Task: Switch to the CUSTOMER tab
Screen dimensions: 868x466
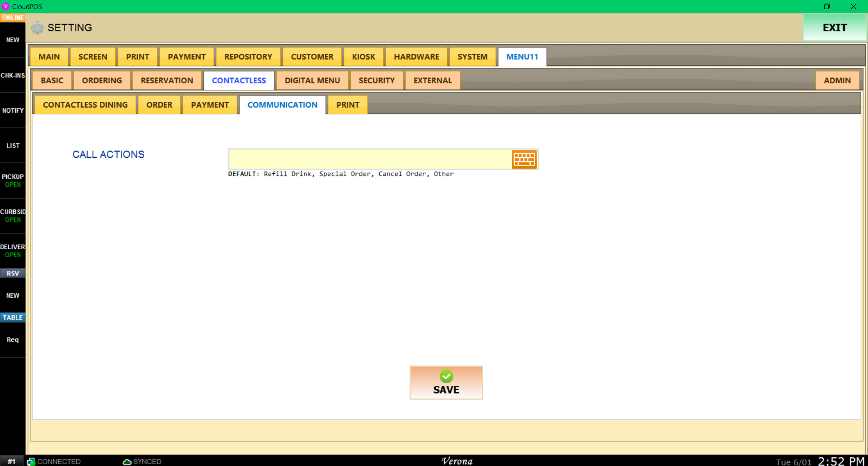Action: tap(312, 57)
